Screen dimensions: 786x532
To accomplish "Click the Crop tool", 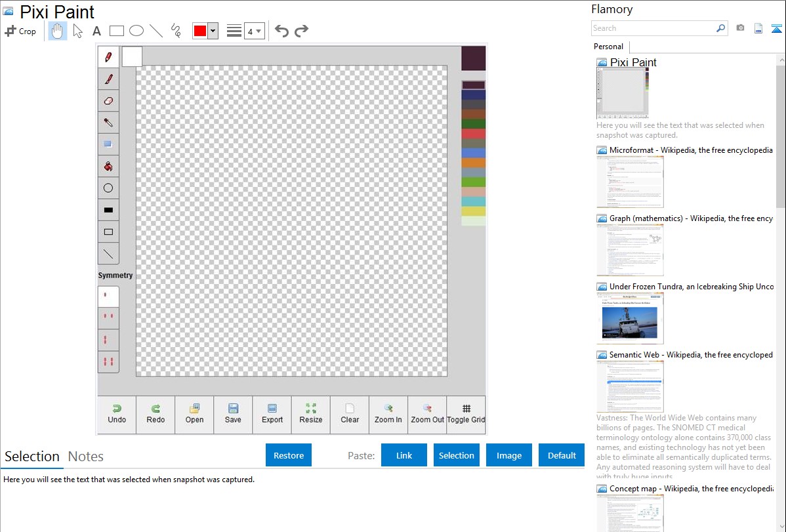I will coord(20,31).
